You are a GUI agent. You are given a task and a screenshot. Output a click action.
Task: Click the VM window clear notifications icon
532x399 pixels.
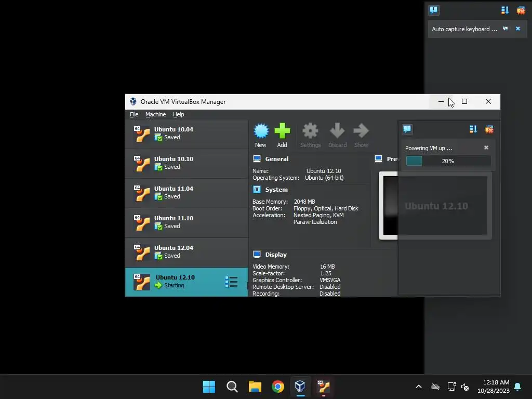tap(521, 10)
